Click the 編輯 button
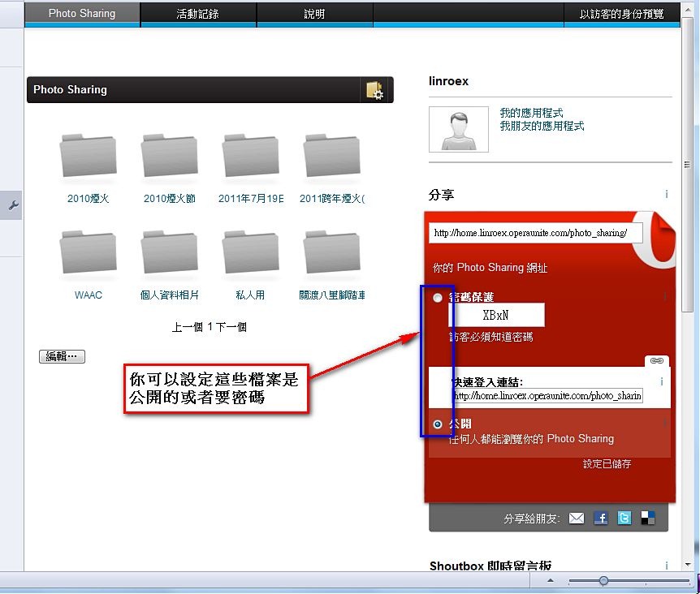The image size is (700, 594). point(62,356)
